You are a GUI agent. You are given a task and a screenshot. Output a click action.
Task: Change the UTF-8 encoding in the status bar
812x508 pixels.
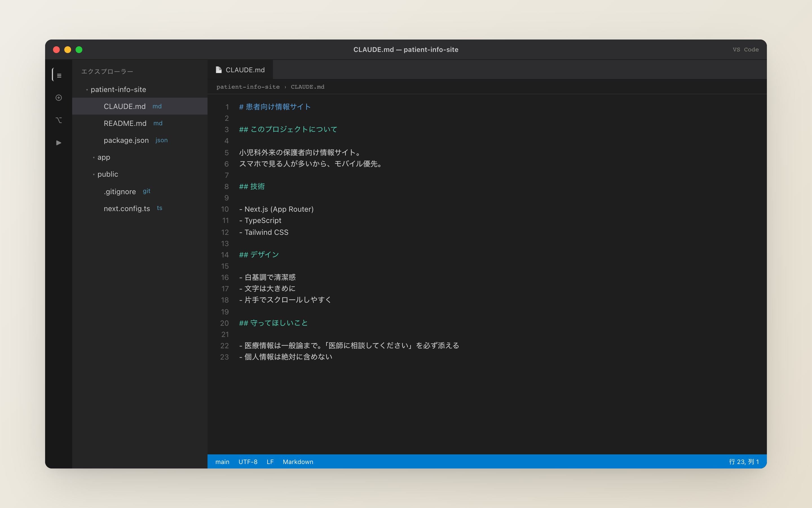coord(248,462)
